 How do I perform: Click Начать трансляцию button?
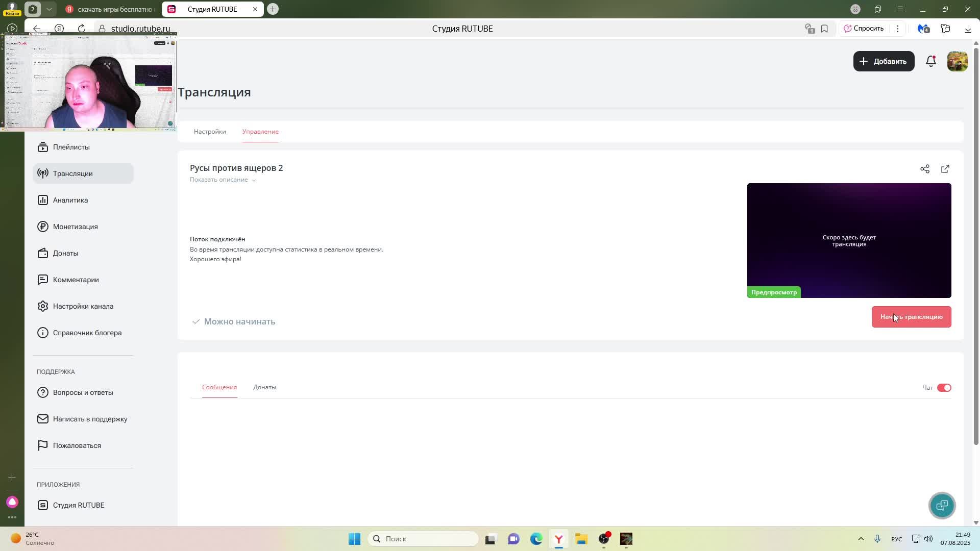point(911,317)
